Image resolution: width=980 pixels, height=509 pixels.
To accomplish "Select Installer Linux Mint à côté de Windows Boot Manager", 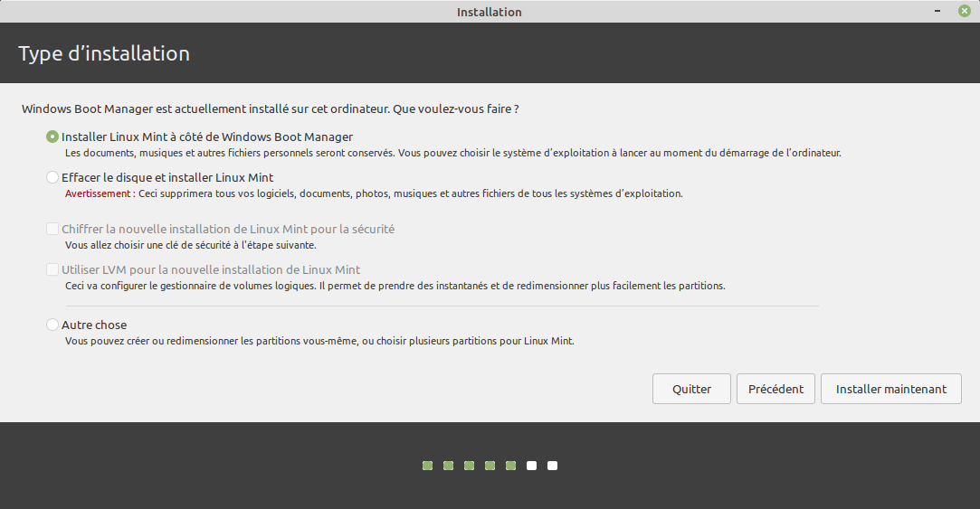I will pos(52,137).
